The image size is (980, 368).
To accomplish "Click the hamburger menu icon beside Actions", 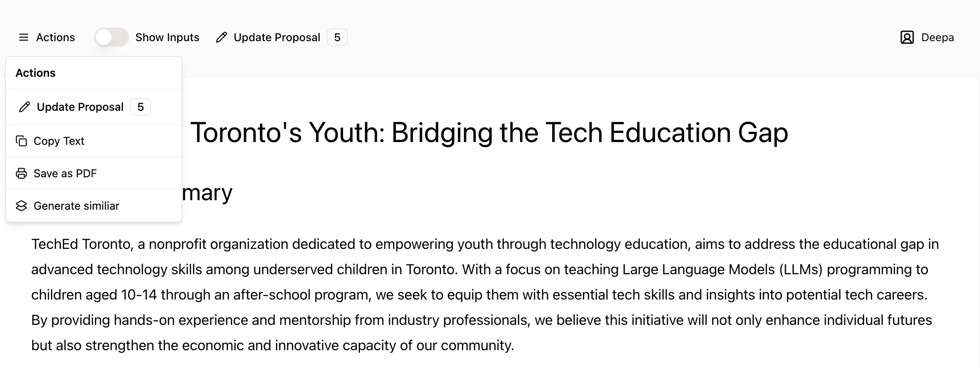I will 24,38.
